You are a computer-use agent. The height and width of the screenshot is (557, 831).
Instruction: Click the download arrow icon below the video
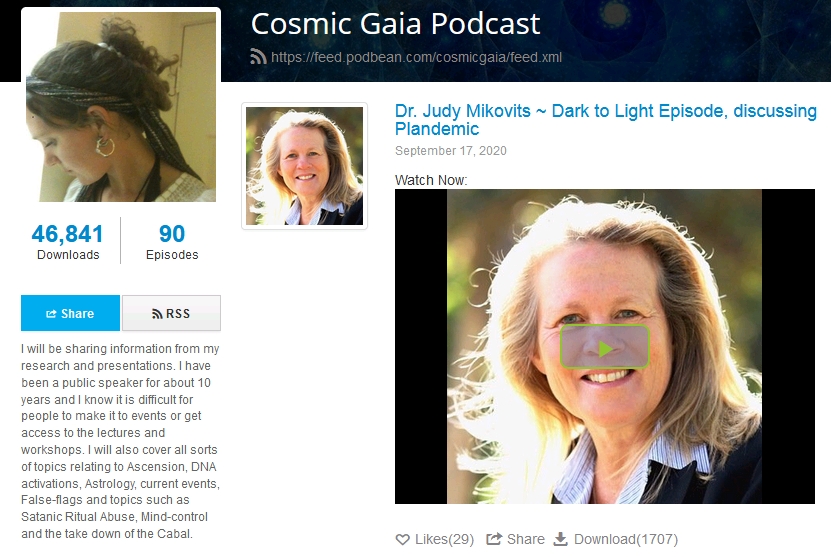click(x=560, y=539)
